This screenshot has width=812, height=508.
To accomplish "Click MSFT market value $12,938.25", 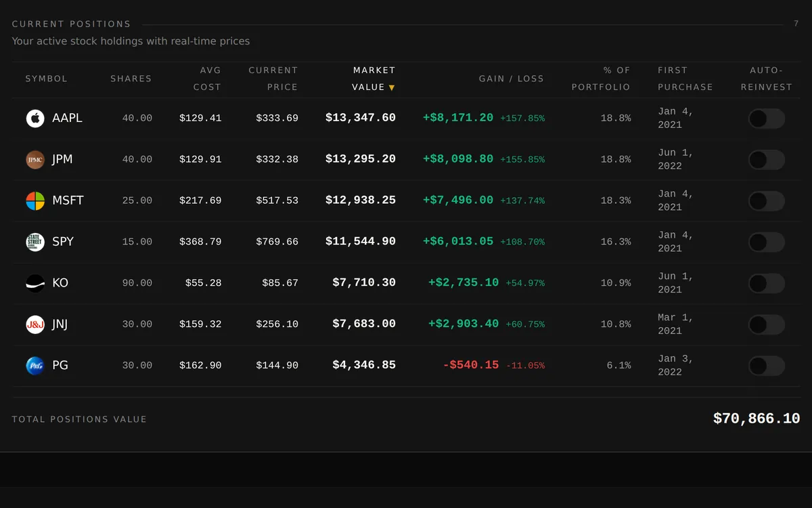I will coord(361,200).
